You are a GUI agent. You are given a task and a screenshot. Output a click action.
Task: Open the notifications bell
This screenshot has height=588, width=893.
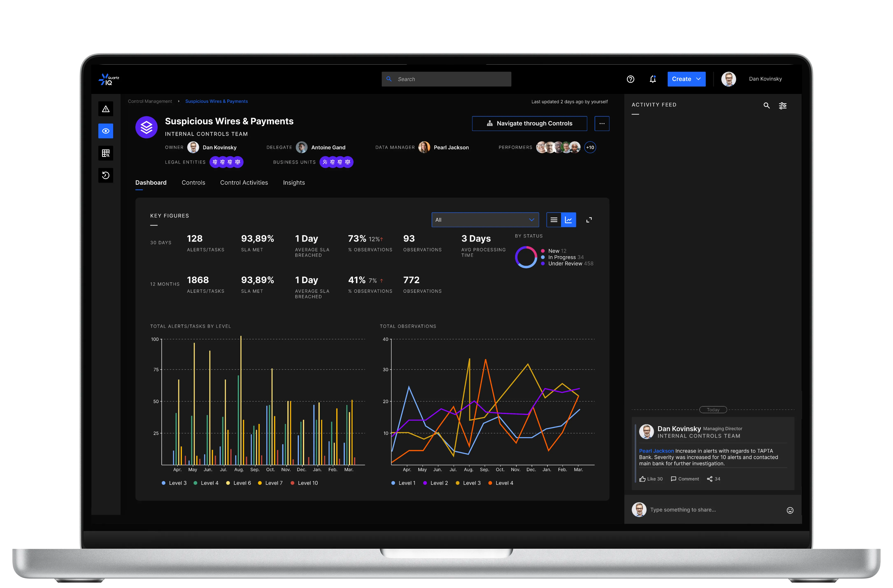653,79
